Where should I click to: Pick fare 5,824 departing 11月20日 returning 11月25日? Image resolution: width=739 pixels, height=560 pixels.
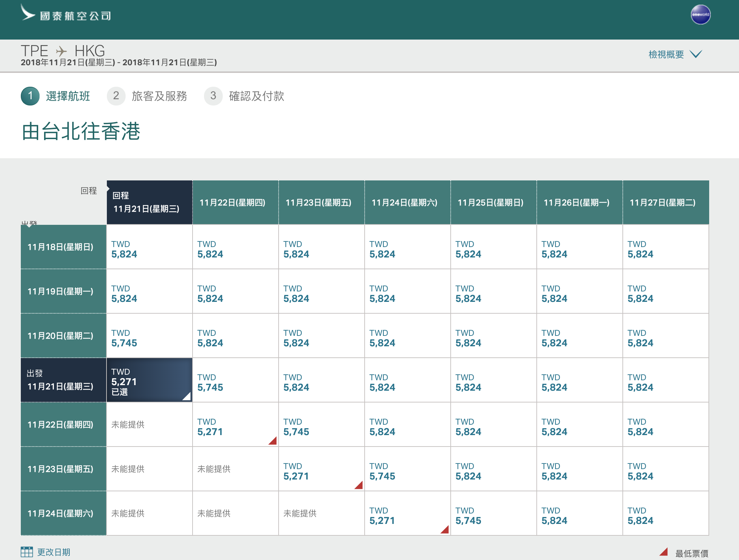tap(494, 336)
